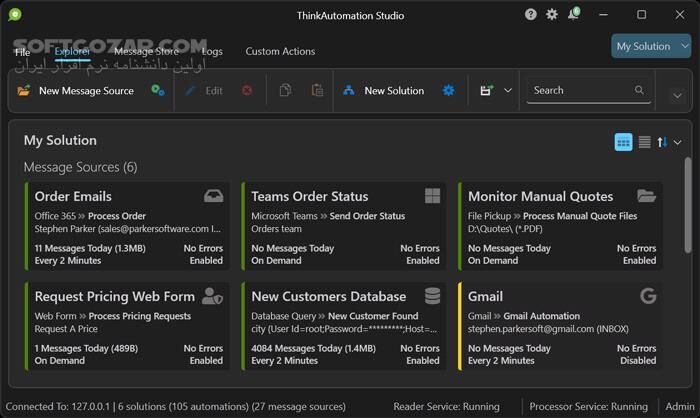Switch to list view
This screenshot has width=700, height=418.
point(644,142)
